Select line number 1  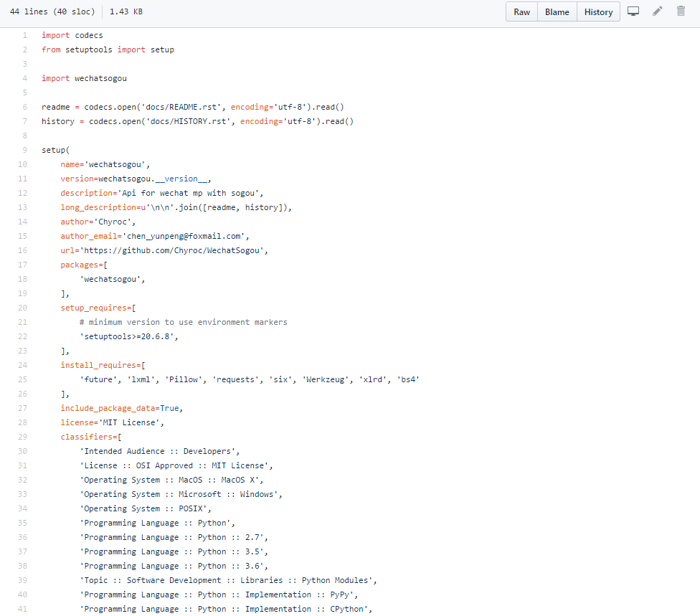(x=25, y=35)
